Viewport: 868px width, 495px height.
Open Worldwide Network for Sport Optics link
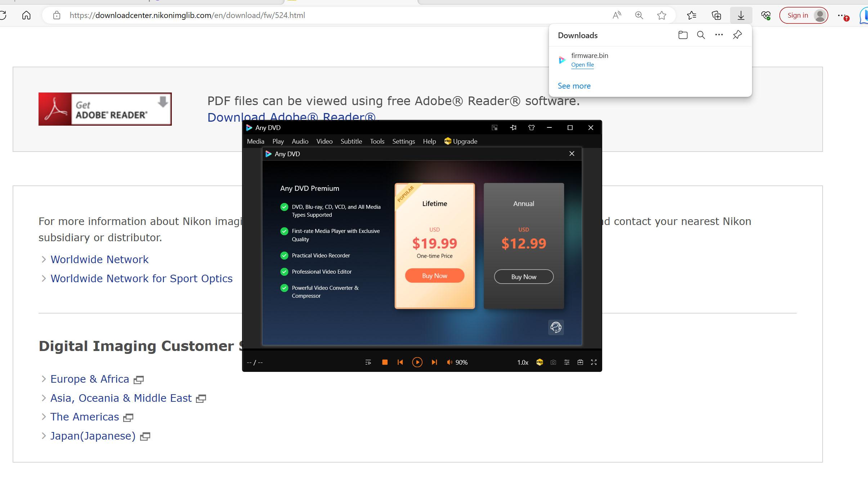[142, 279]
